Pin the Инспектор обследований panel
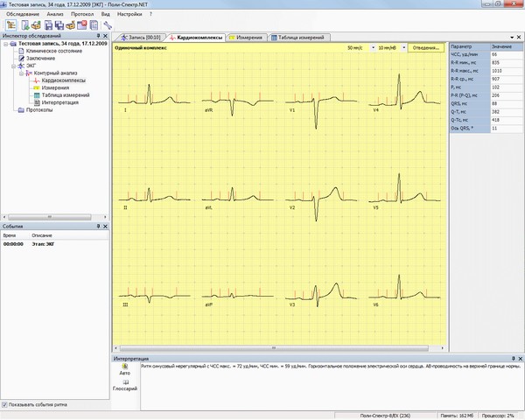The height and width of the screenshot is (420, 525). click(98, 36)
